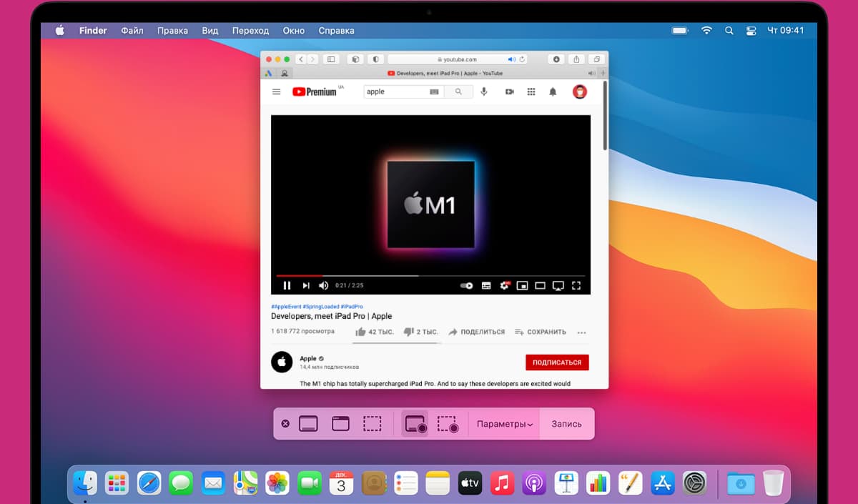858x504 pixels.
Task: Open Apple TV from the Dock
Action: (x=470, y=483)
